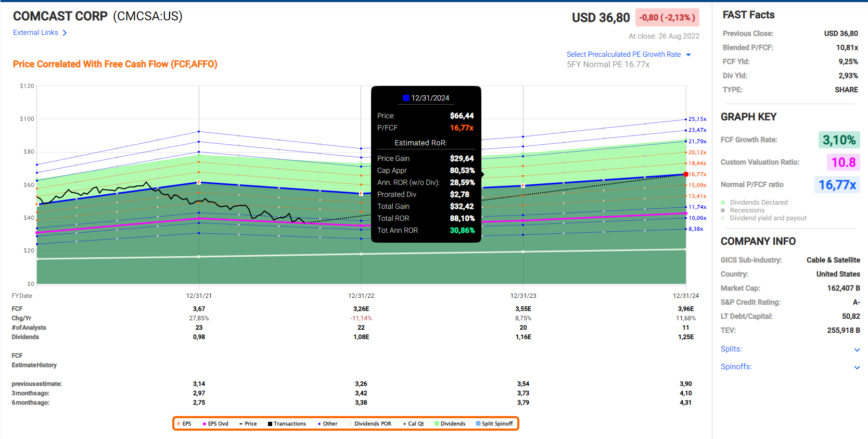Toggle Recessions in the graph key

[x=747, y=210]
